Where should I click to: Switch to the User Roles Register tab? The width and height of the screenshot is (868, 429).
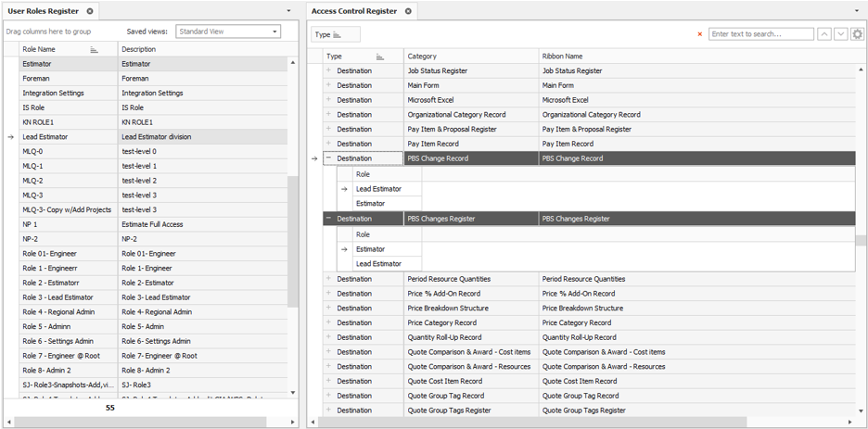(43, 11)
